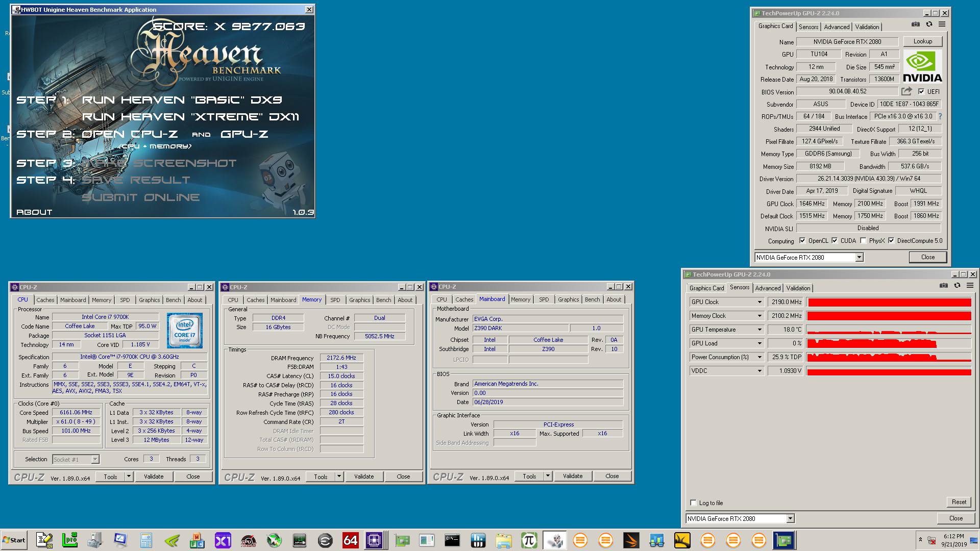
Task: Open the EVGA Precision X1 taskbar icon
Action: [x=223, y=540]
